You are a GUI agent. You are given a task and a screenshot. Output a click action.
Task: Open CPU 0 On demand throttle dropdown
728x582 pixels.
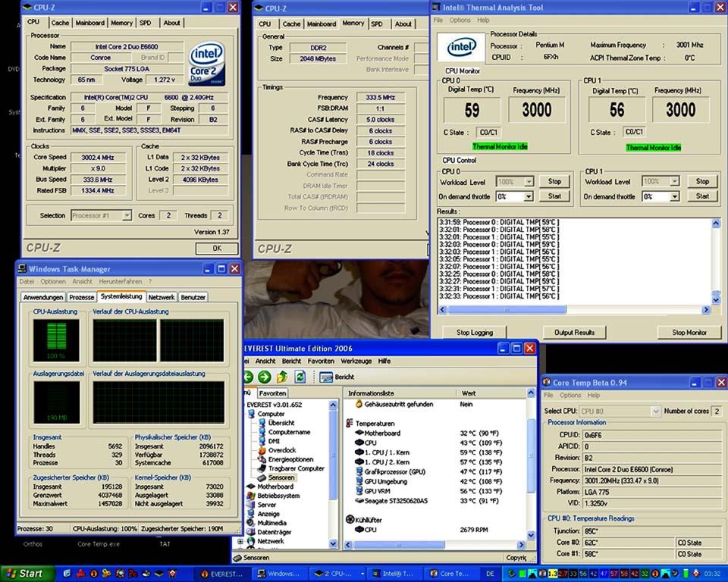tap(529, 197)
